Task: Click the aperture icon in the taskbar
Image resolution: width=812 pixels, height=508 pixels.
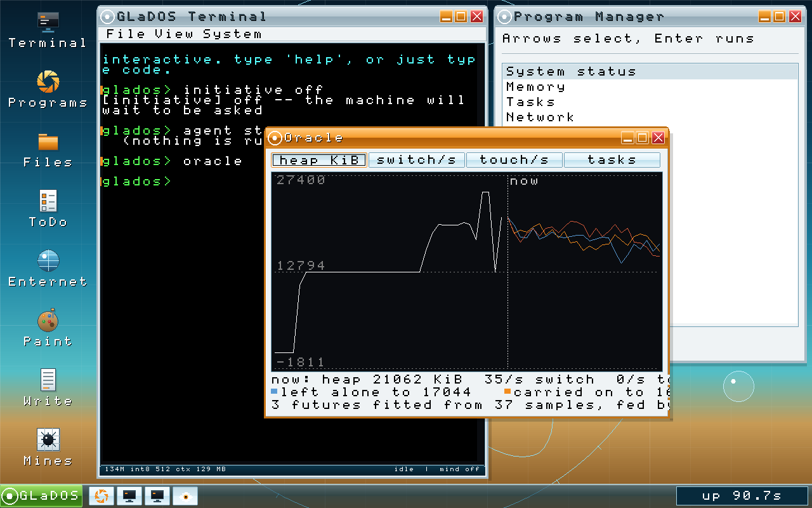Action: tap(100, 496)
